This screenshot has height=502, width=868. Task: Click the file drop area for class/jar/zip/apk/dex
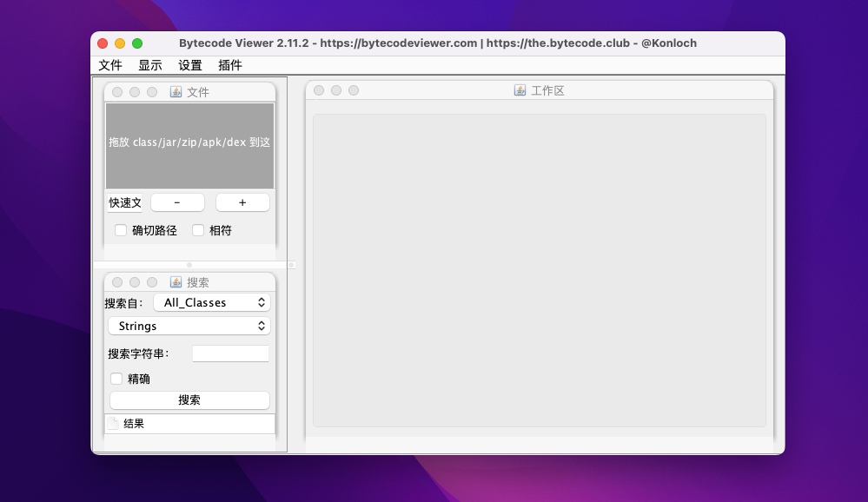click(x=190, y=146)
